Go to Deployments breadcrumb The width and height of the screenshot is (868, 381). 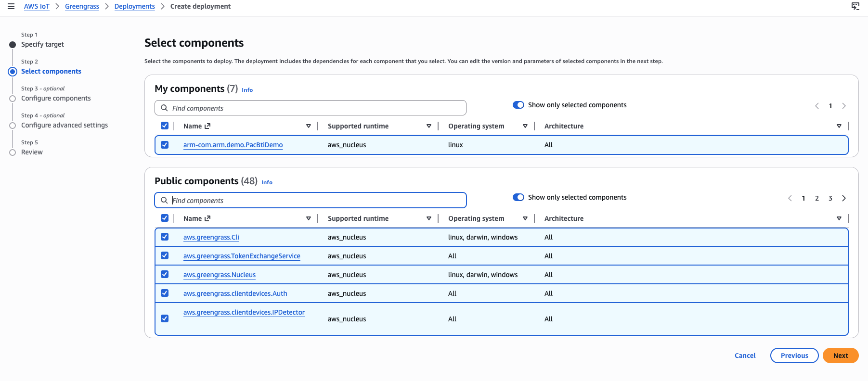click(x=135, y=6)
